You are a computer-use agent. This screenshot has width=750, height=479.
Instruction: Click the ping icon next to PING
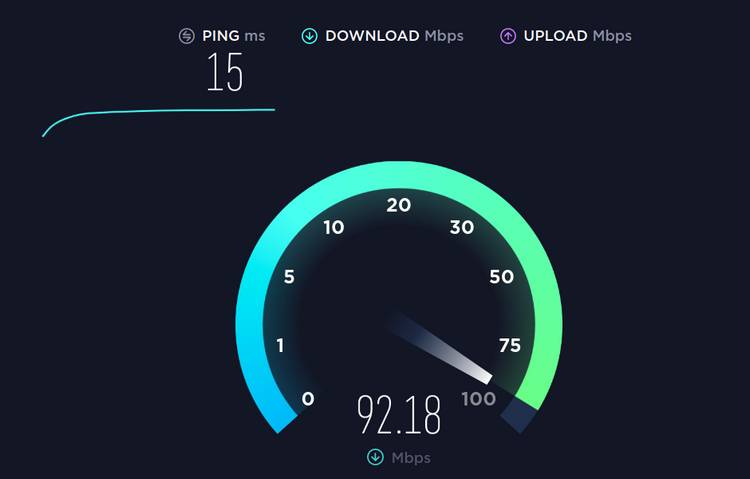pyautogui.click(x=187, y=36)
